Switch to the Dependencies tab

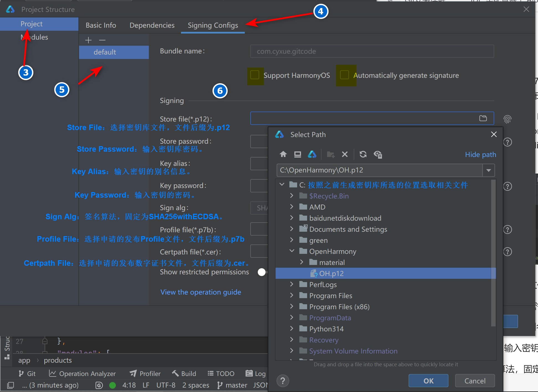(x=152, y=25)
